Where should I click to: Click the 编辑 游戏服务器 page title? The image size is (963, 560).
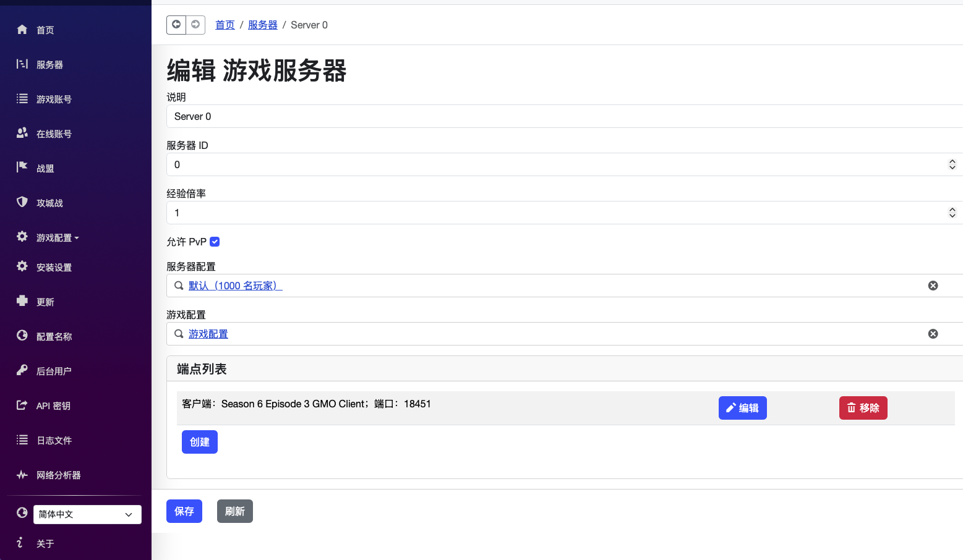coord(257,70)
